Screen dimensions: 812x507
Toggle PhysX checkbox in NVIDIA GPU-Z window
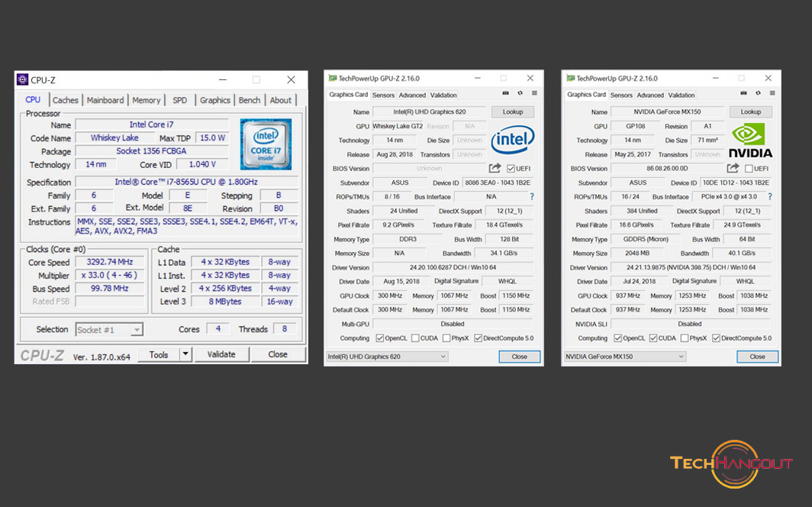coord(685,338)
